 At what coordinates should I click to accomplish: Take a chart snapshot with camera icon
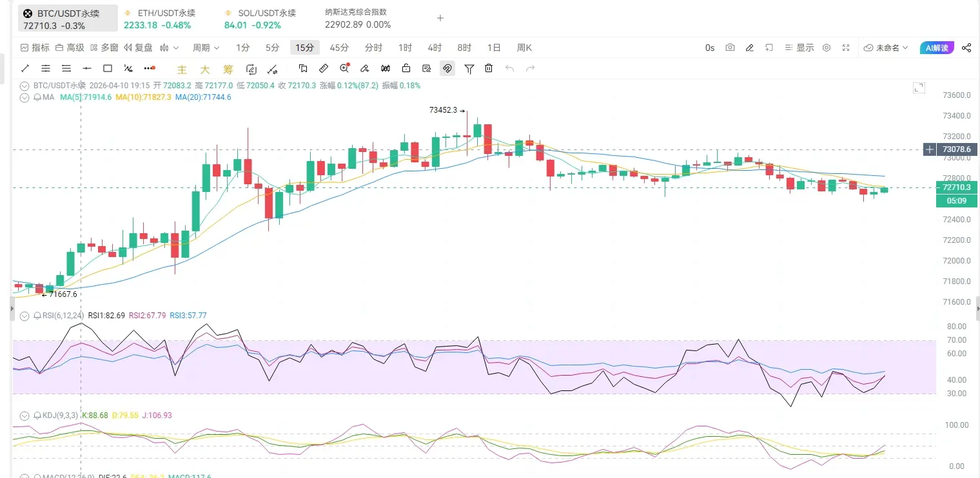(730, 48)
